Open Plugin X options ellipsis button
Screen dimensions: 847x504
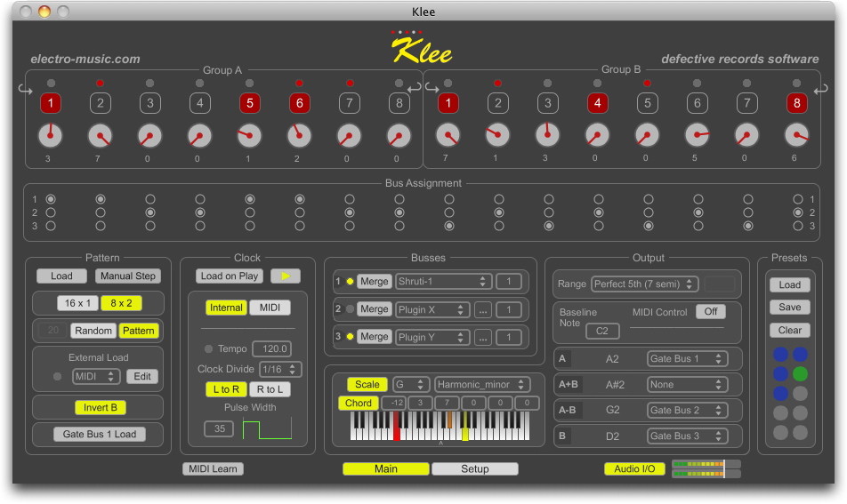point(482,309)
